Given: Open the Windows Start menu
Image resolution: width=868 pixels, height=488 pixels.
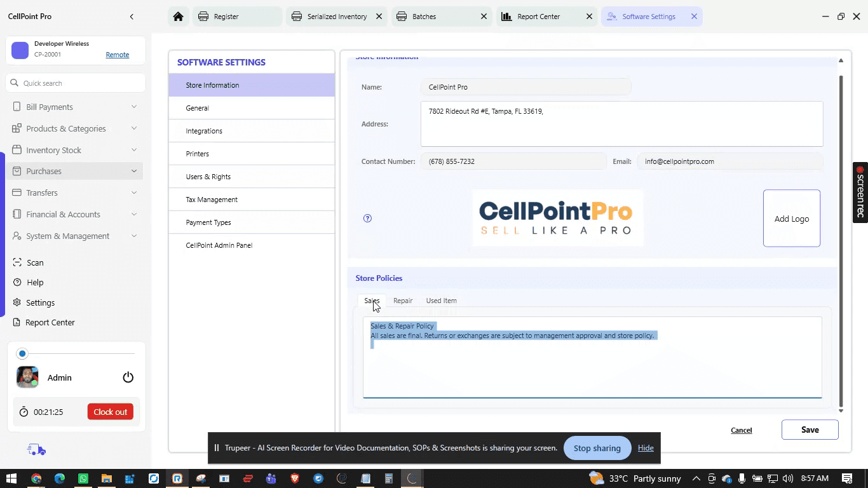Looking at the screenshot, I should point(11,478).
